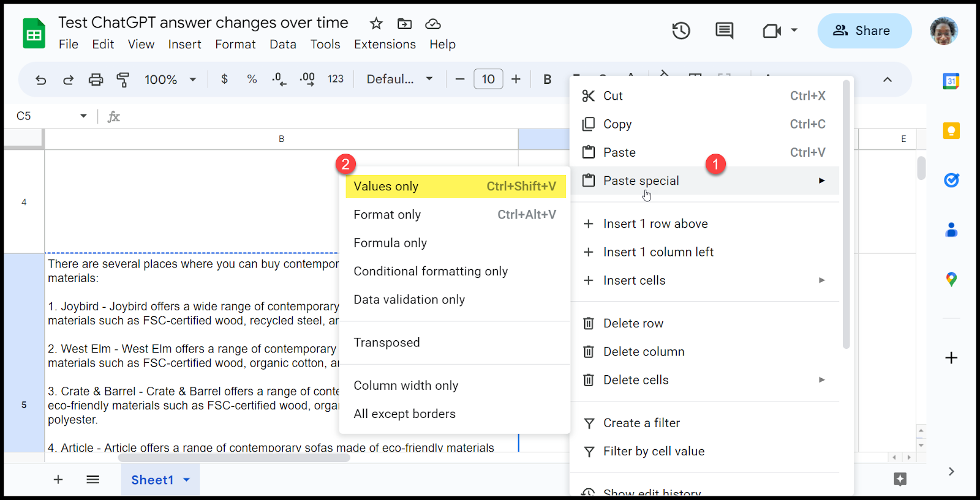Choose Values only paste option

[x=454, y=187]
